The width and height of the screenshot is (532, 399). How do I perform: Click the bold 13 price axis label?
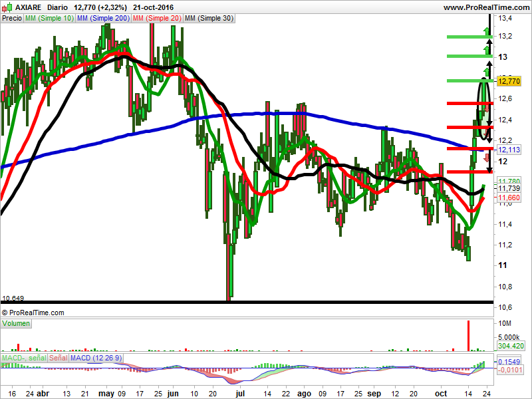tap(503, 57)
